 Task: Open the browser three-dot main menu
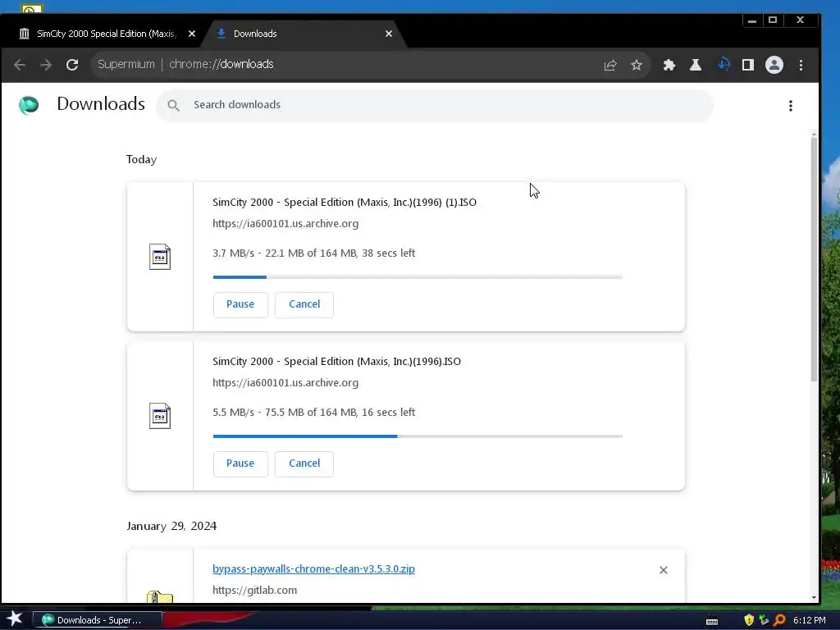pos(801,66)
